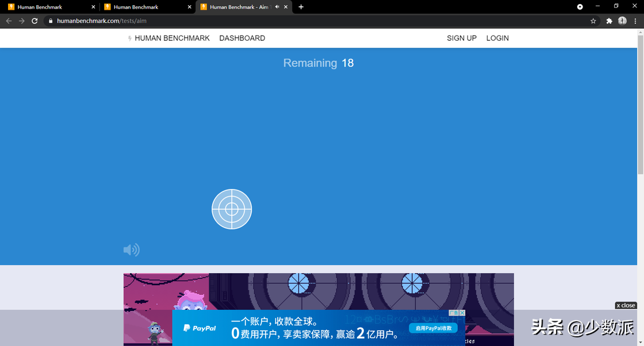Image resolution: width=644 pixels, height=346 pixels.
Task: Expand the tab search dropdown arrow
Action: (x=580, y=7)
